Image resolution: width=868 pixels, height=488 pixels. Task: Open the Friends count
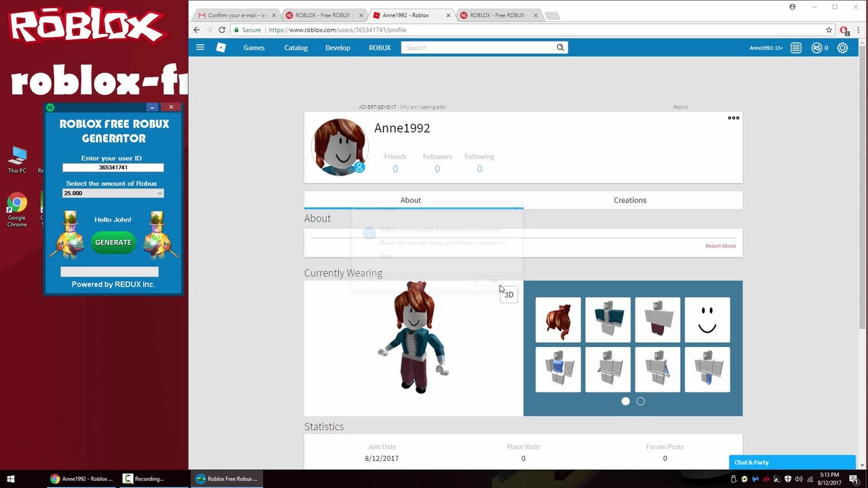tap(395, 169)
